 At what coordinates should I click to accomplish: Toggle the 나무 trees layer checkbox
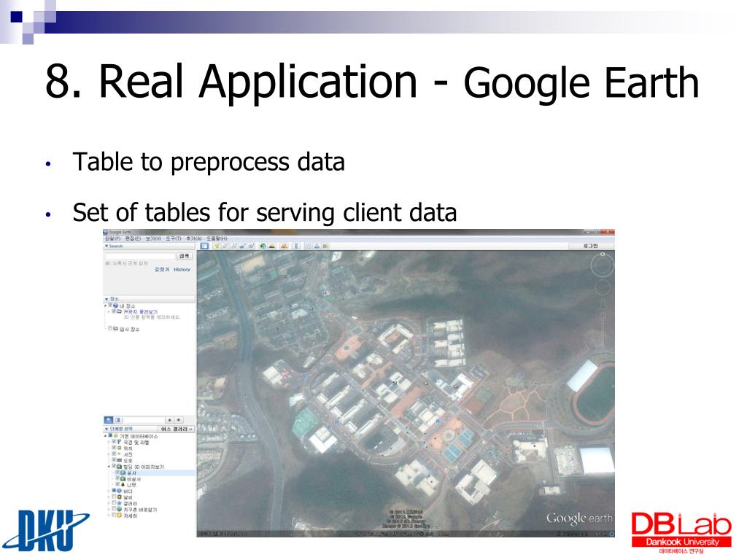pos(117,485)
